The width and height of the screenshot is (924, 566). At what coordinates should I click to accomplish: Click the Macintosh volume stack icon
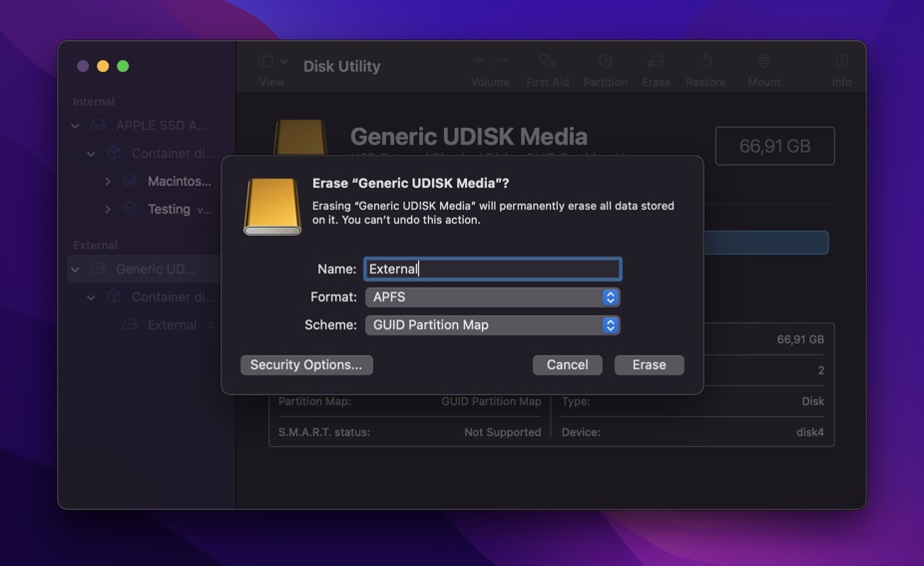[x=130, y=181]
